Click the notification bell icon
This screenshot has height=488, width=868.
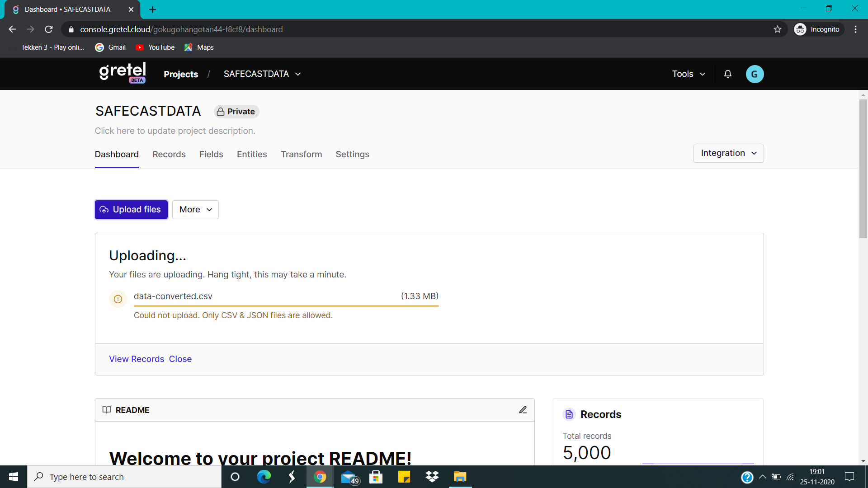coord(727,74)
